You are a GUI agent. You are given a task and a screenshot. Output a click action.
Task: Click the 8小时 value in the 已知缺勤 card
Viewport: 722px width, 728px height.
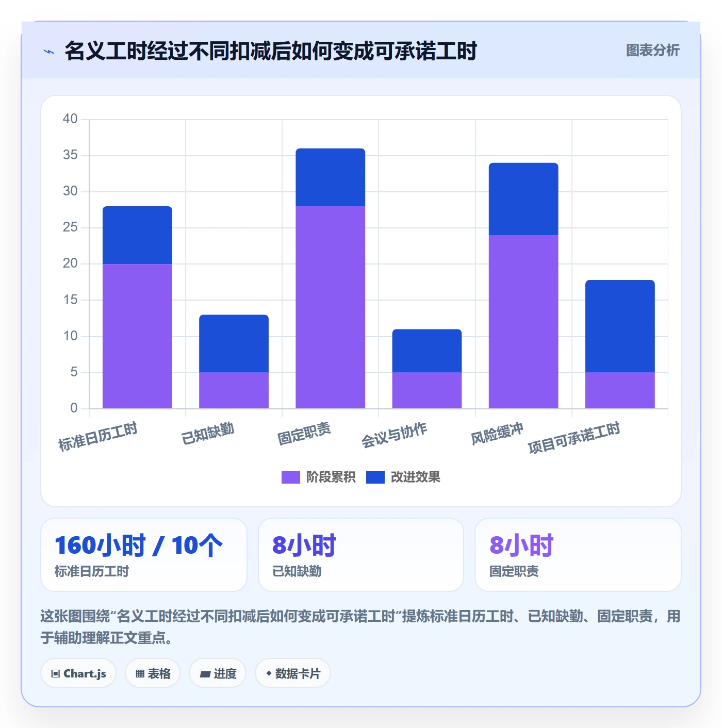point(304,545)
